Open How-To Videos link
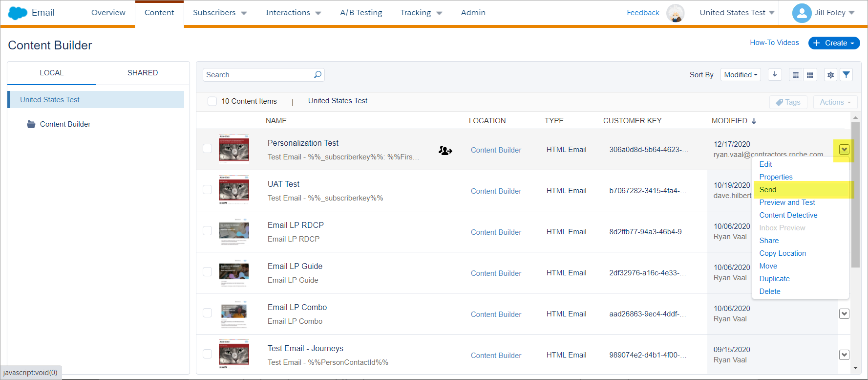The height and width of the screenshot is (380, 868). point(774,43)
